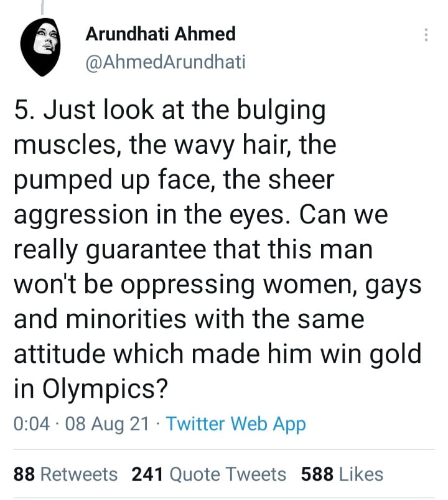
Task: Click the 241 quote count number
Action: (147, 474)
